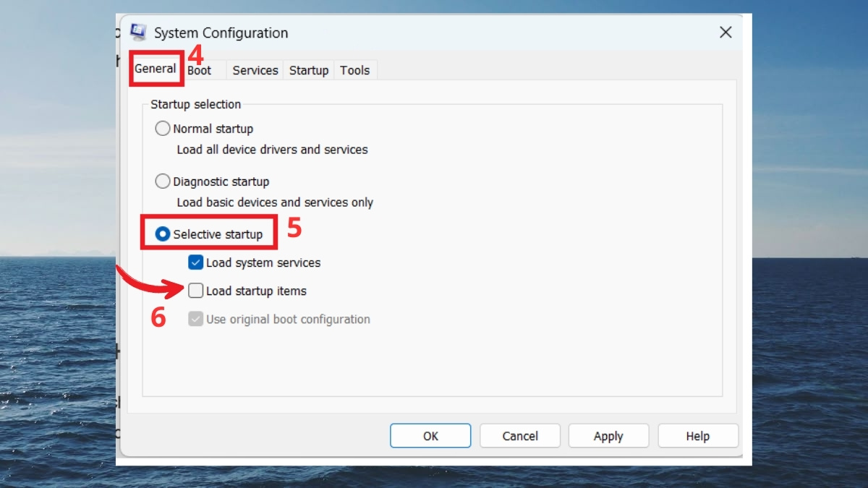This screenshot has width=868, height=488.
Task: Click the System Configuration title bar text
Action: (221, 33)
